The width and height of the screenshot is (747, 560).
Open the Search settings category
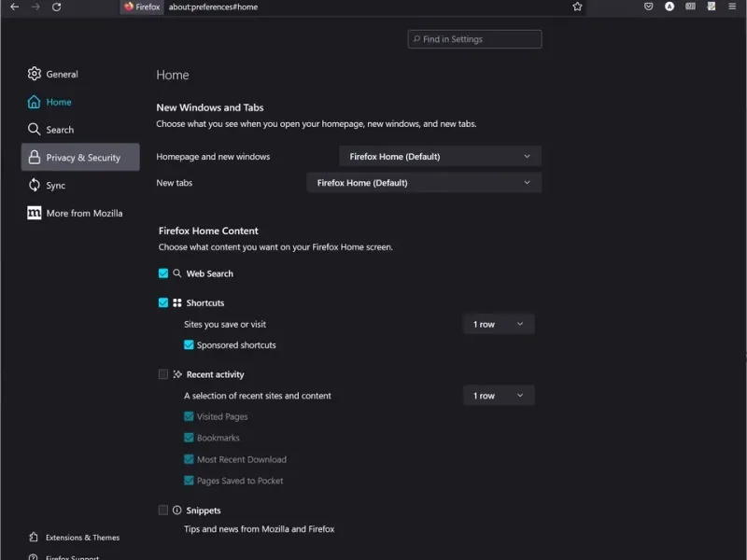click(x=60, y=130)
